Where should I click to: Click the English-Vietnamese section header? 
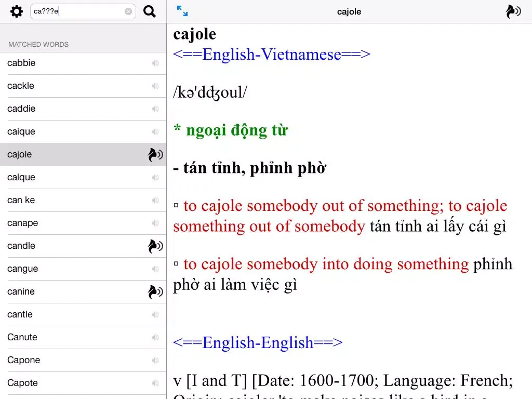tap(271, 54)
